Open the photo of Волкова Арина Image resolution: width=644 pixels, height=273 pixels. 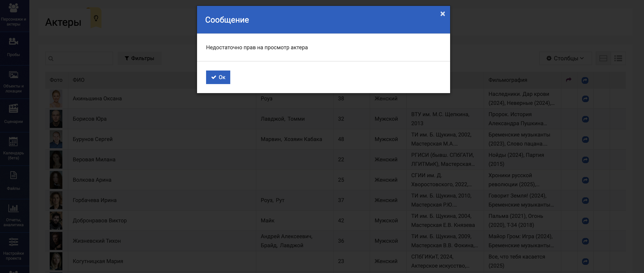tap(56, 180)
